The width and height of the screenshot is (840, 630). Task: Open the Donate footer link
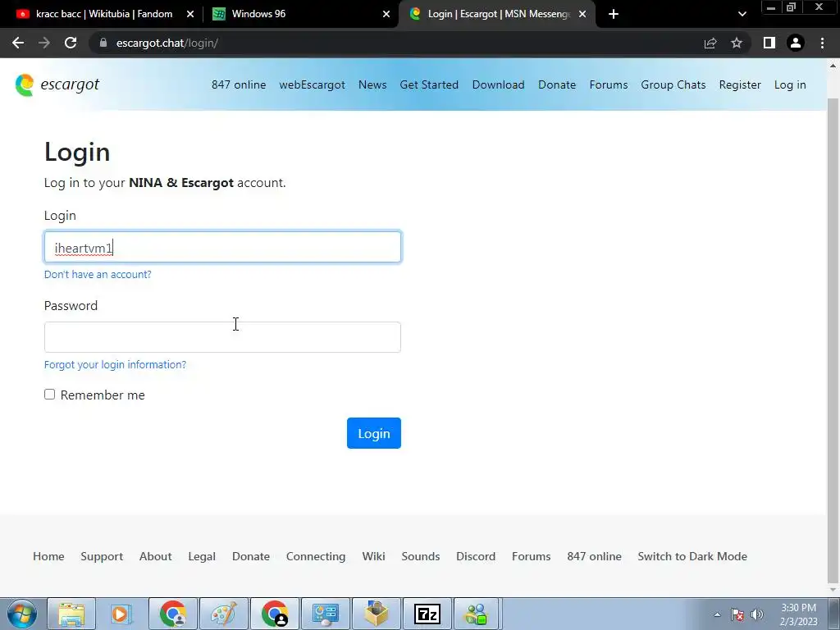pyautogui.click(x=251, y=556)
